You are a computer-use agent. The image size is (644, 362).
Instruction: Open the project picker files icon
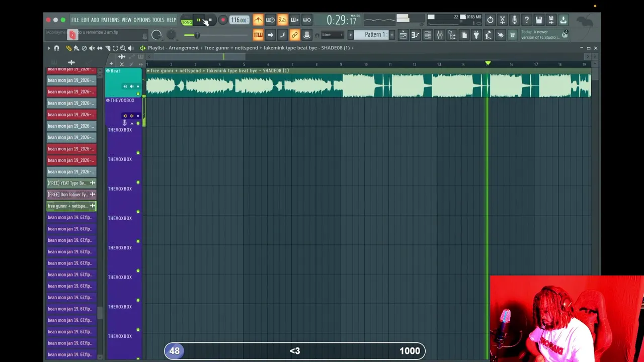[x=464, y=35]
